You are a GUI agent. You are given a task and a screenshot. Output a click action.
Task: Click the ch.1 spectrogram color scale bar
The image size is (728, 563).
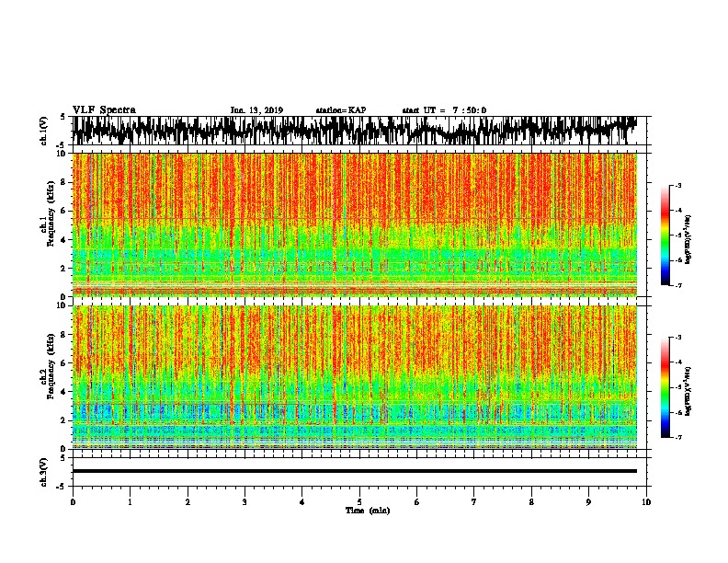pos(665,236)
